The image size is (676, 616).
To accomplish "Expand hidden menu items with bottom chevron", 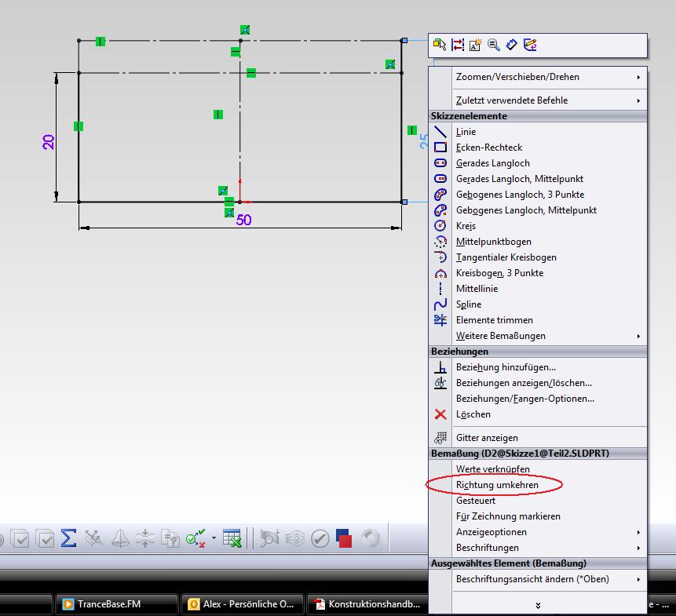I will click(538, 605).
